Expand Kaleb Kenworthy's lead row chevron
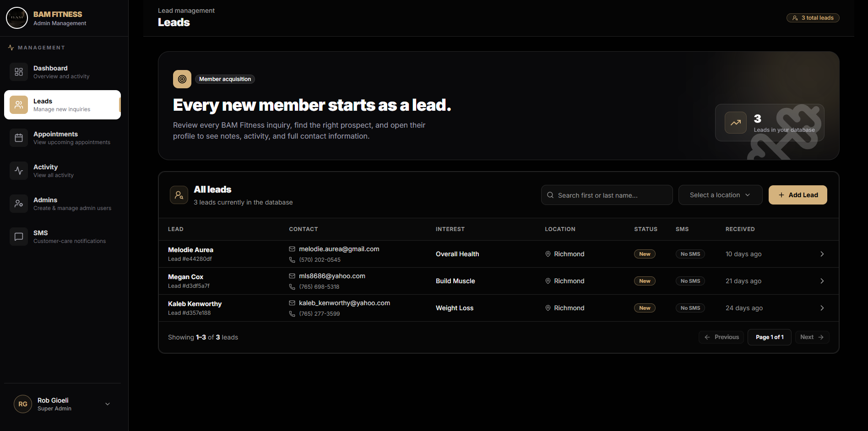 click(x=822, y=308)
